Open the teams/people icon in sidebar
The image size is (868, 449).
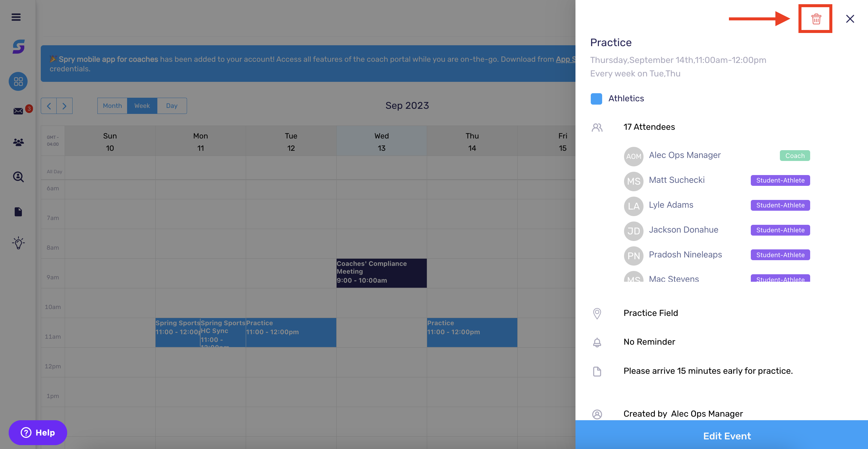coord(18,142)
